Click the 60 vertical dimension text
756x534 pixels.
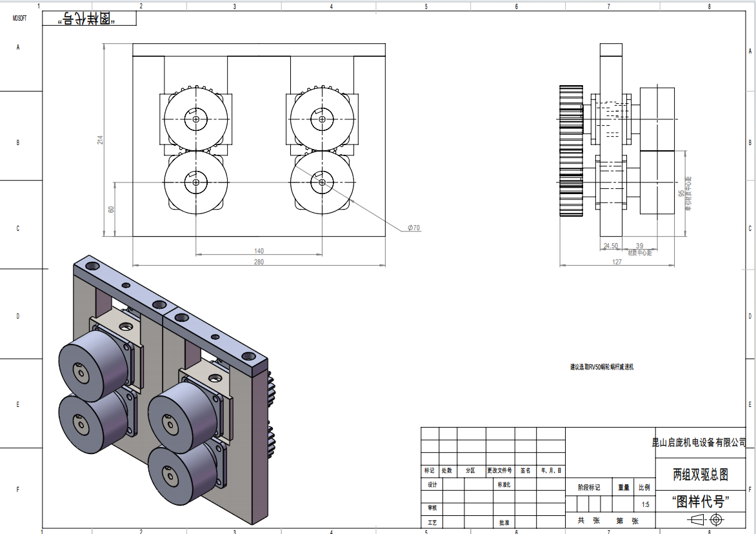[x=111, y=210]
